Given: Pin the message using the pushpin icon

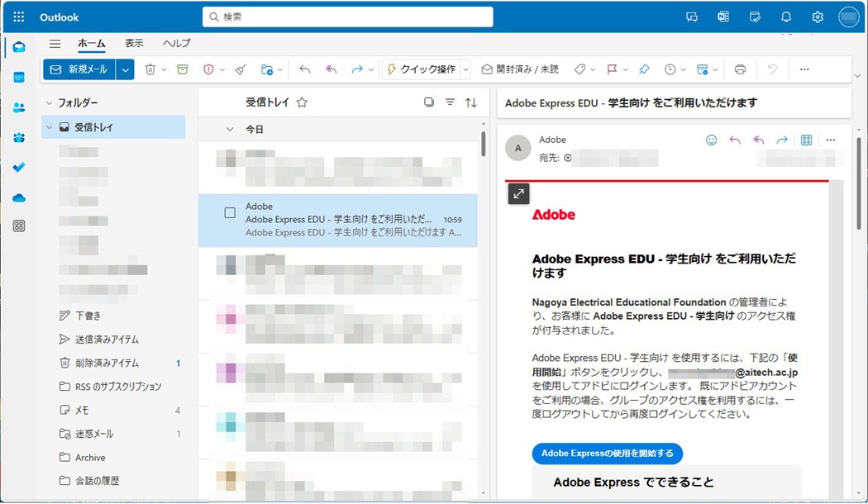Looking at the screenshot, I should tap(644, 69).
